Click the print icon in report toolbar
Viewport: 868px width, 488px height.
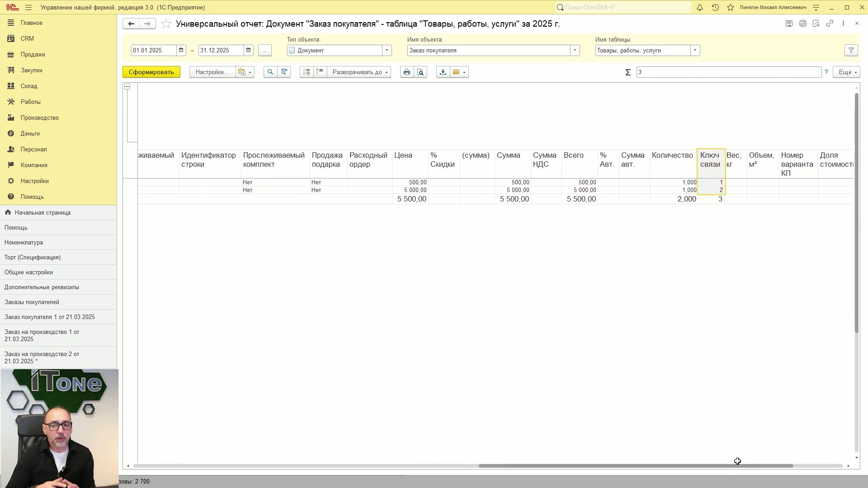[x=407, y=72]
